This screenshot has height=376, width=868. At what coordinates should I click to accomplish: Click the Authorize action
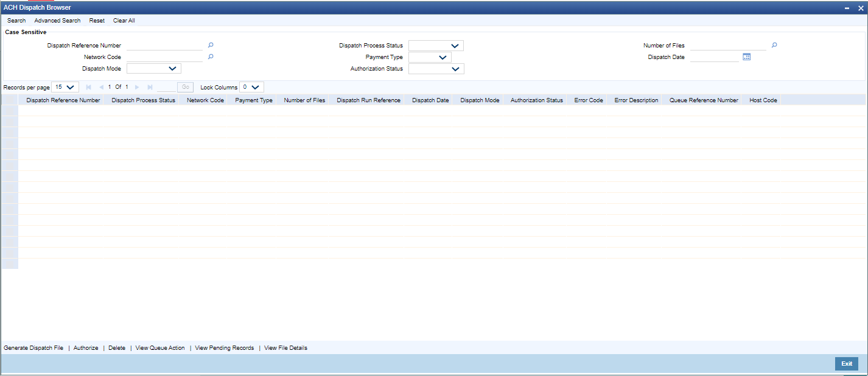coord(86,348)
